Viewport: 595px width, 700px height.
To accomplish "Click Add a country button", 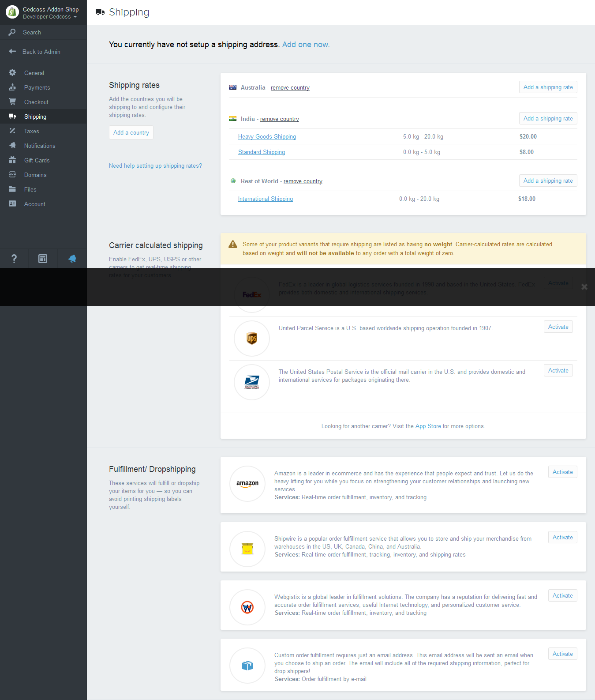I will coord(131,132).
